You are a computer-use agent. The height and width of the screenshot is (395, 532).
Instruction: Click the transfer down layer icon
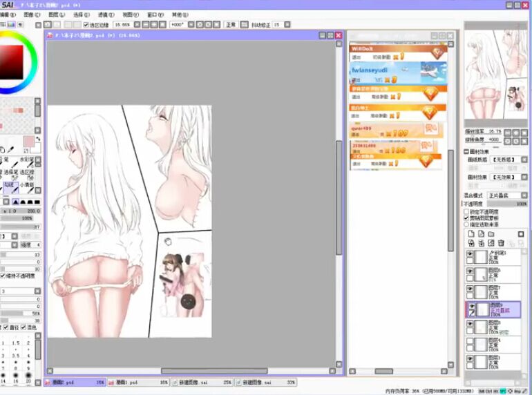[471, 243]
